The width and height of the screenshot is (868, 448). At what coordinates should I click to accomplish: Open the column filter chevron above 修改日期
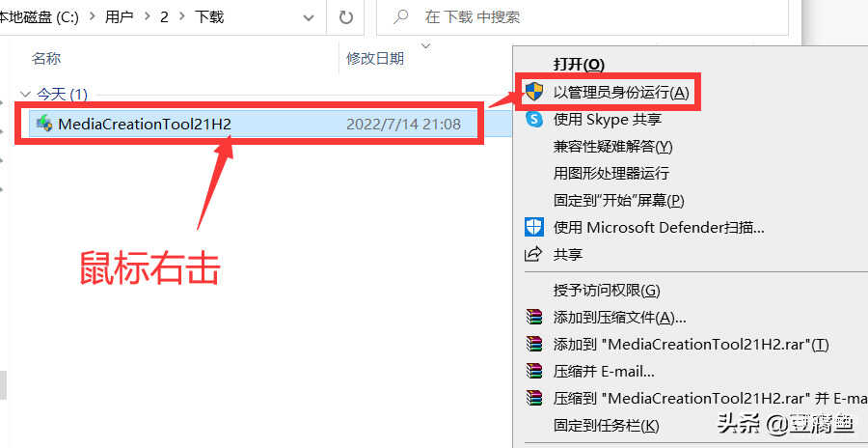click(x=425, y=46)
